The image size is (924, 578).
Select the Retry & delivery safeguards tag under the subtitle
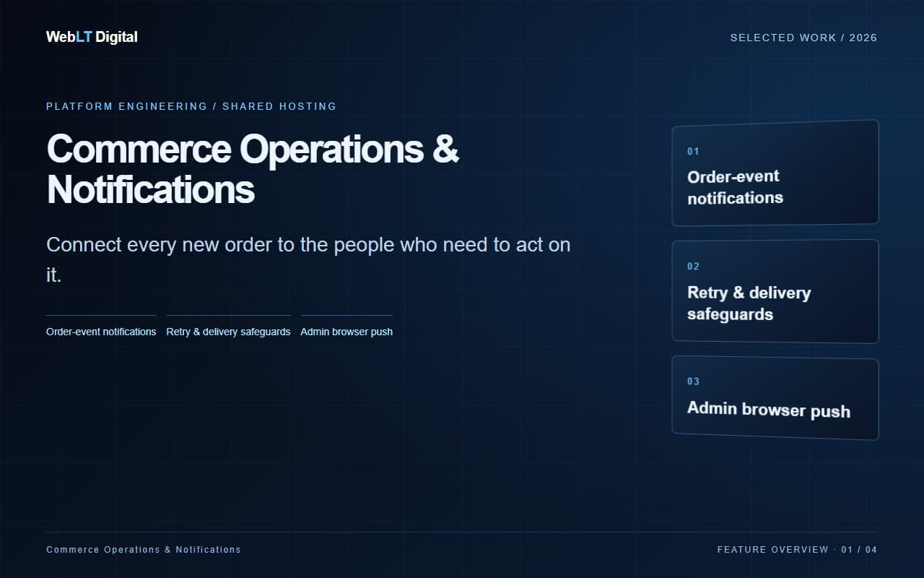click(228, 332)
